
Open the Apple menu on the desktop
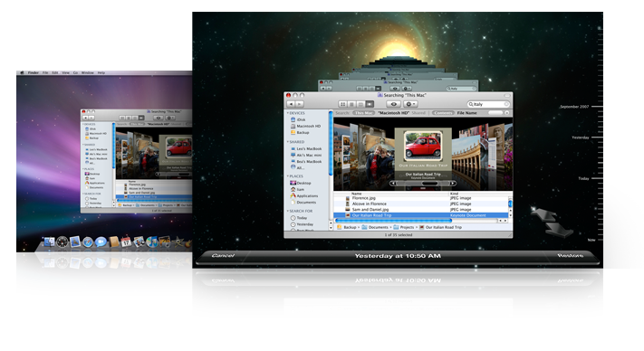tap(22, 73)
